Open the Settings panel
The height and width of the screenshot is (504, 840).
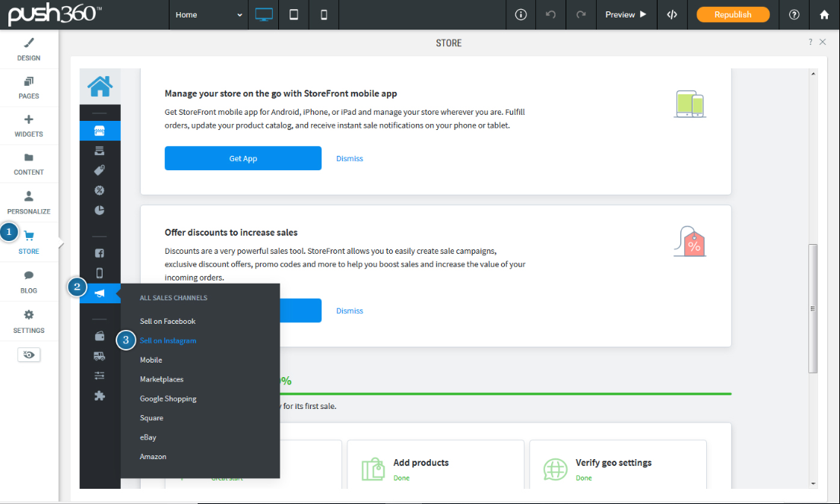[29, 322]
